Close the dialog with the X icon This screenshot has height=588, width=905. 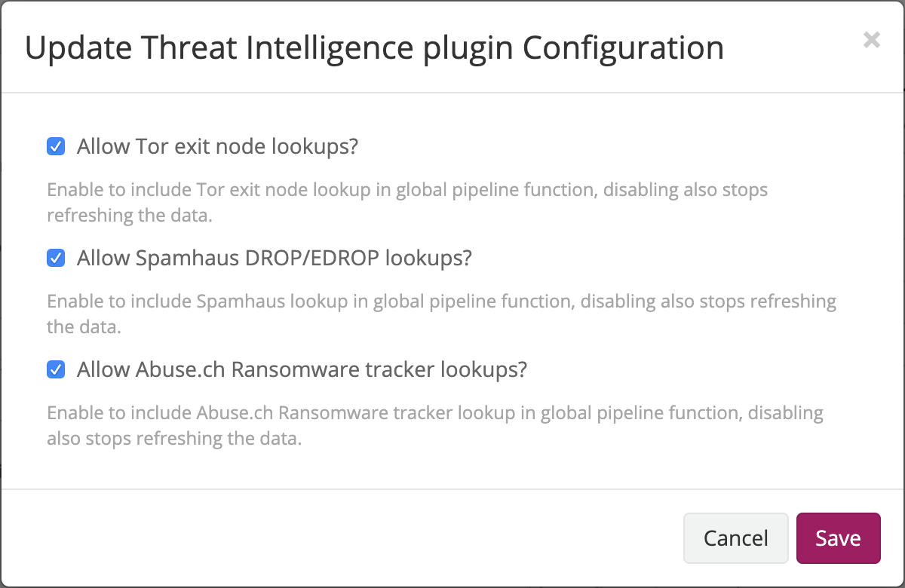click(872, 41)
